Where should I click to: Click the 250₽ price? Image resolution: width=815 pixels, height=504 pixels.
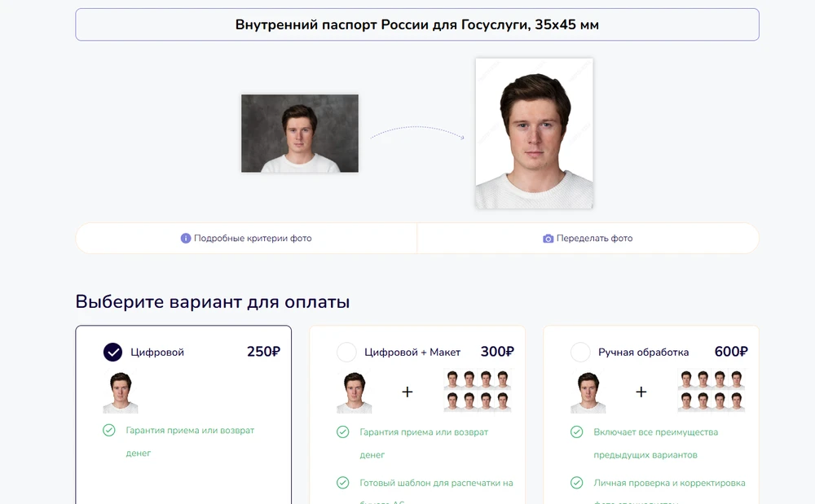tap(263, 352)
